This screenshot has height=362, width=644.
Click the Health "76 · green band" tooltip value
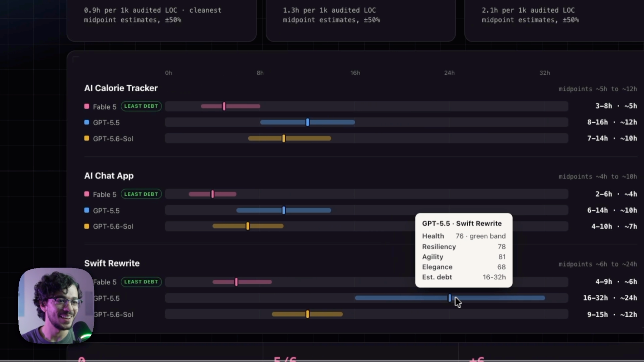[x=480, y=236]
